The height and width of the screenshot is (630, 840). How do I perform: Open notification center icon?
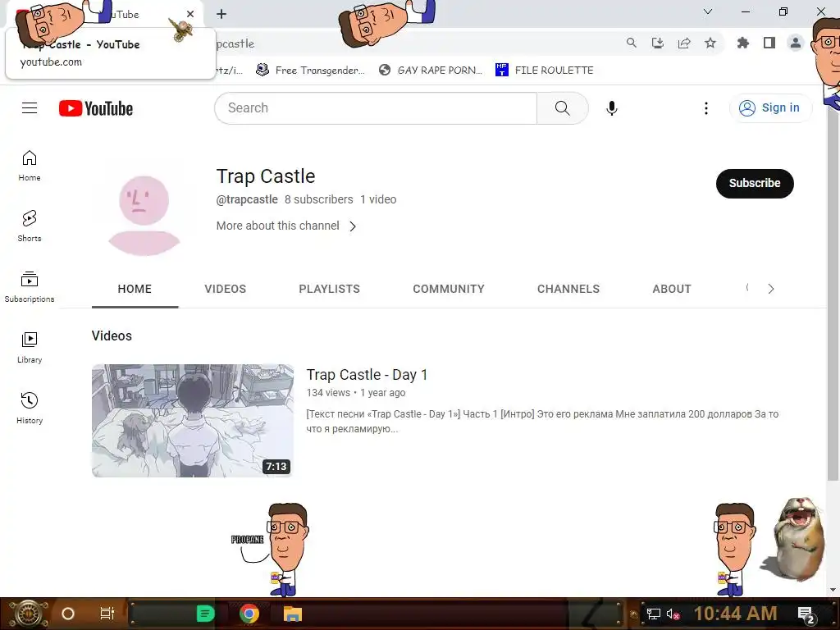coord(806,614)
